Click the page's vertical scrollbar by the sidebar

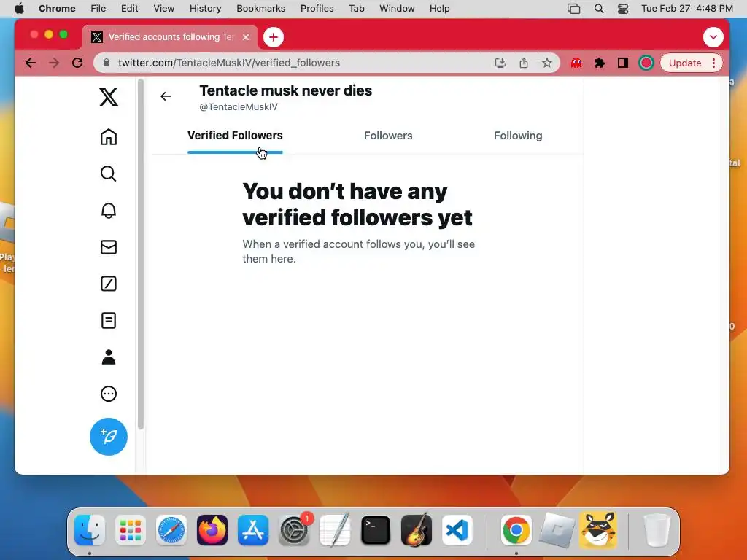(141, 254)
